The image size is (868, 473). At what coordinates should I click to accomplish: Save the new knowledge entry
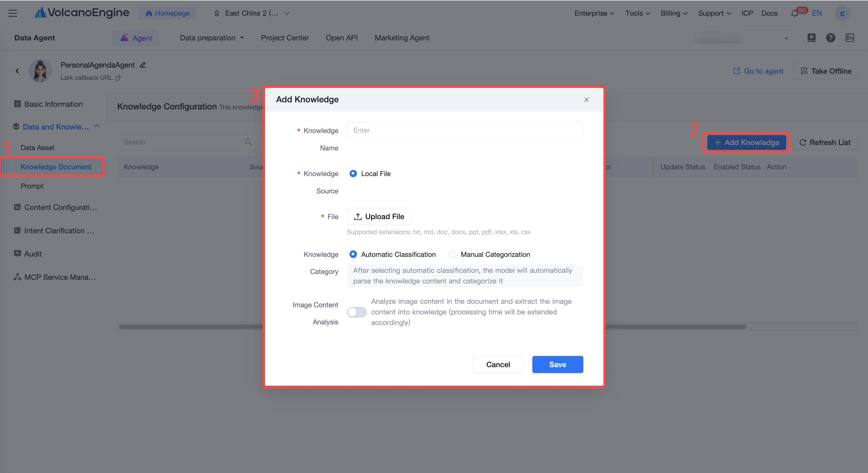558,364
